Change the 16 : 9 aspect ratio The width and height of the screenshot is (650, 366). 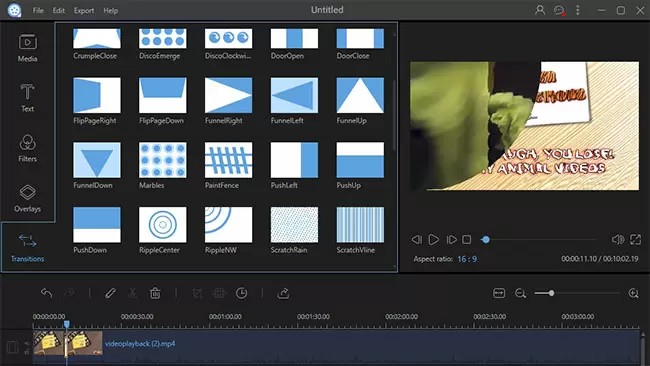point(467,259)
